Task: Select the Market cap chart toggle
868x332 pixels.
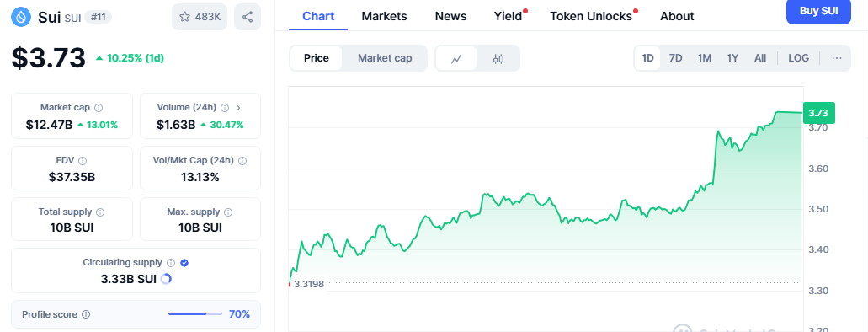Action: tap(385, 58)
